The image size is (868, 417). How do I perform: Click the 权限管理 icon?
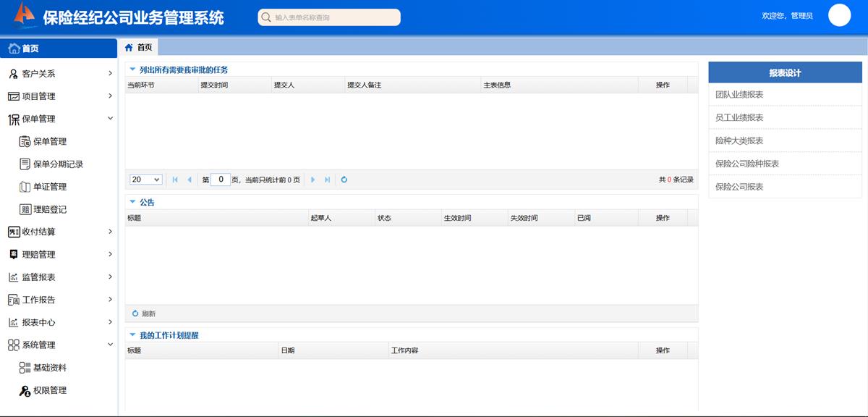point(25,390)
